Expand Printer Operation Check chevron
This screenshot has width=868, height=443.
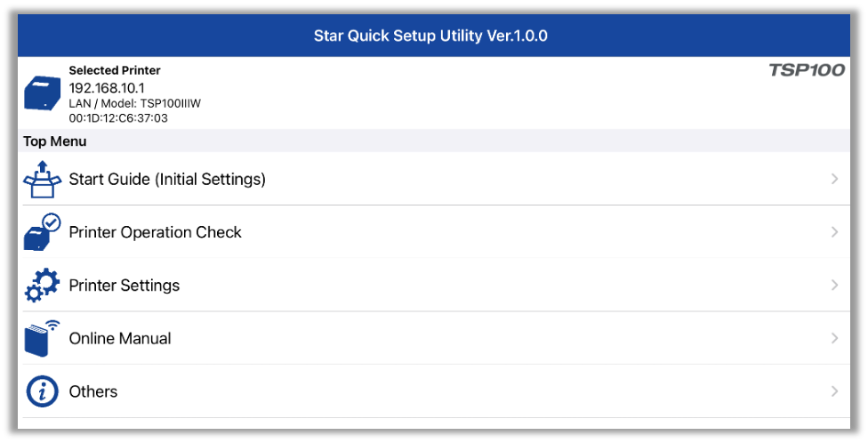pos(834,232)
